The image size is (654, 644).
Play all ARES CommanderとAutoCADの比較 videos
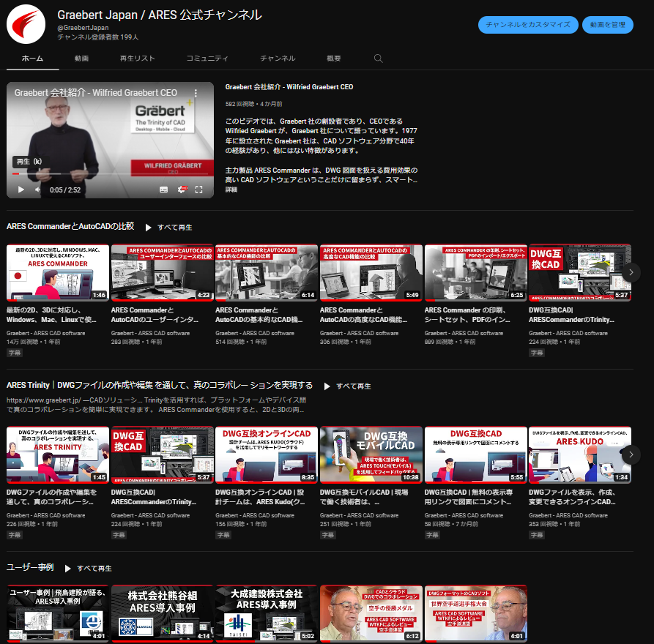tap(168, 228)
